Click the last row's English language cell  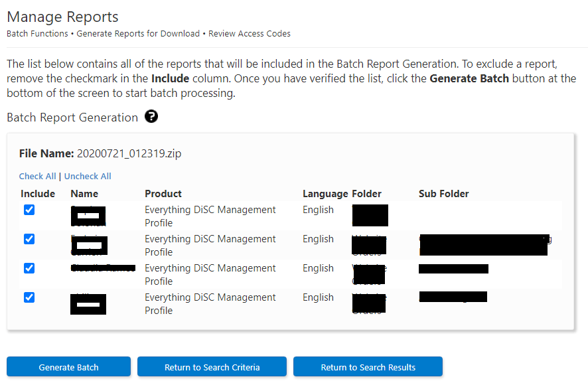pos(318,297)
